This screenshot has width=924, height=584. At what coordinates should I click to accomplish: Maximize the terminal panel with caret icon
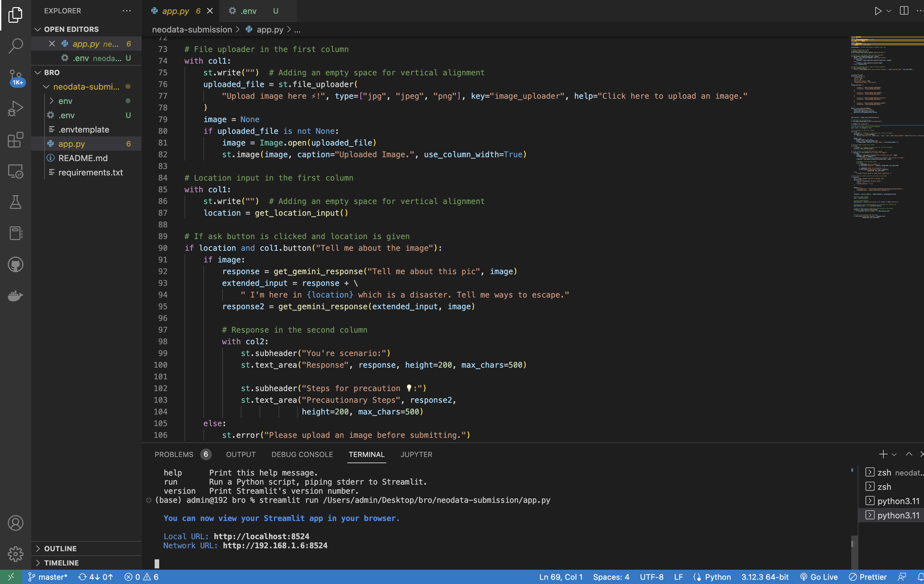click(909, 454)
